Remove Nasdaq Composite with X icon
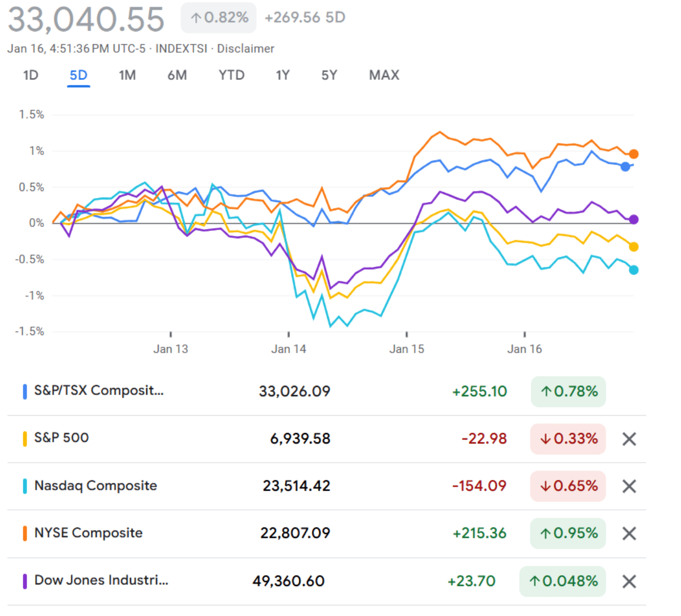The image size is (681, 616). coord(629,486)
